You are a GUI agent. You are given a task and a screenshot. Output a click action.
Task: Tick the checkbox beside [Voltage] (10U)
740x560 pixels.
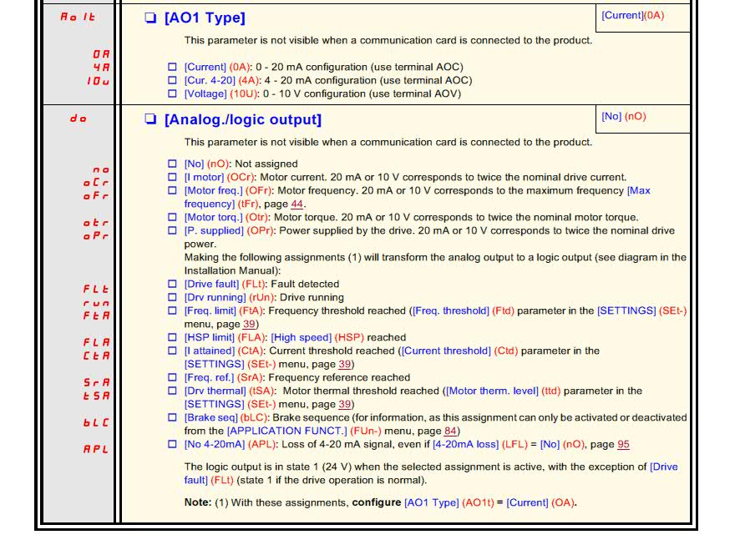click(172, 93)
